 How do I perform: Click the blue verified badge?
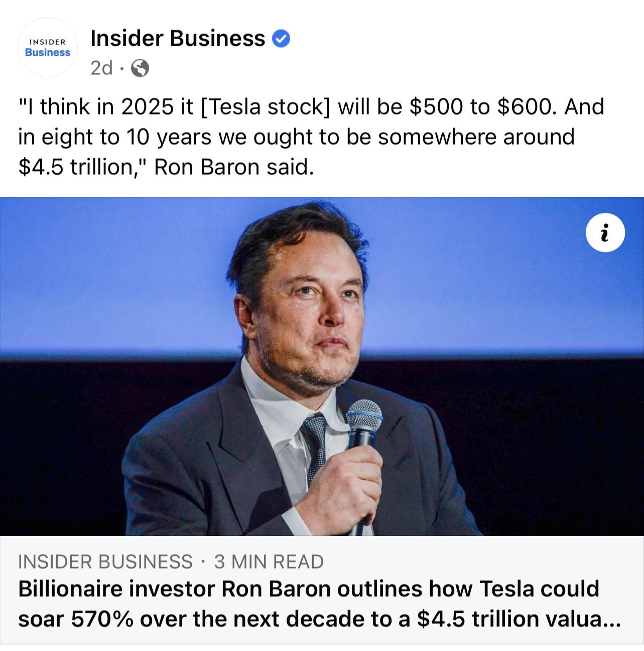tap(281, 39)
